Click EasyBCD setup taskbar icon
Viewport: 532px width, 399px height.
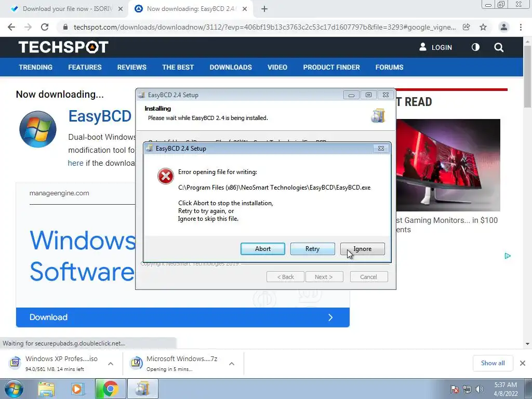143,389
